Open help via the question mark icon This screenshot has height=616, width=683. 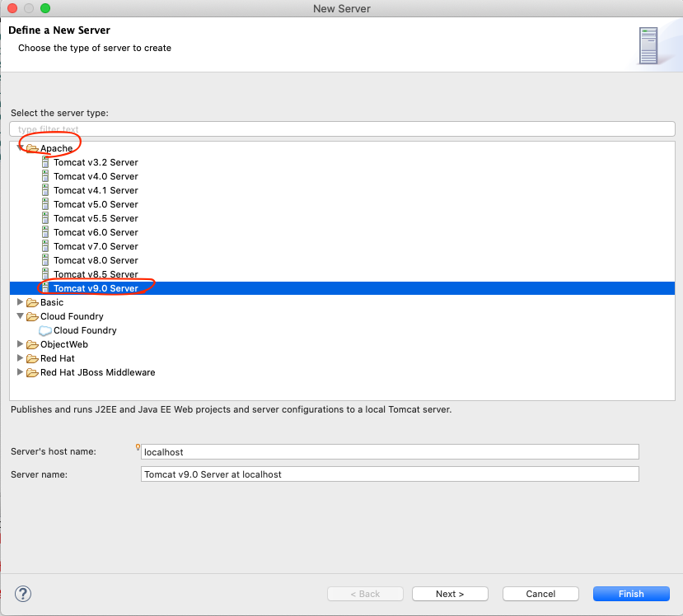(x=23, y=594)
